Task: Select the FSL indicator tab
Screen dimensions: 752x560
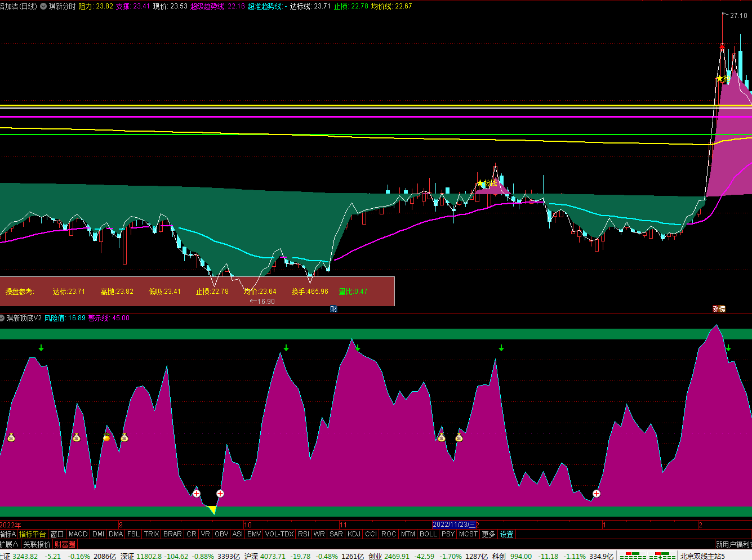Action: (134, 534)
